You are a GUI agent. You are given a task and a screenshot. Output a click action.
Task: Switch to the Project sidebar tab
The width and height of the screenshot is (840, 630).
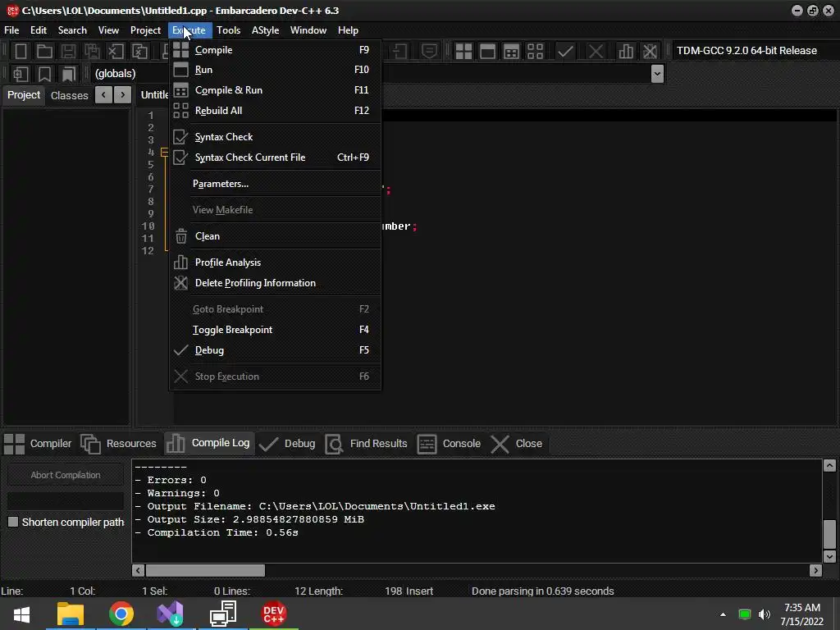point(24,95)
